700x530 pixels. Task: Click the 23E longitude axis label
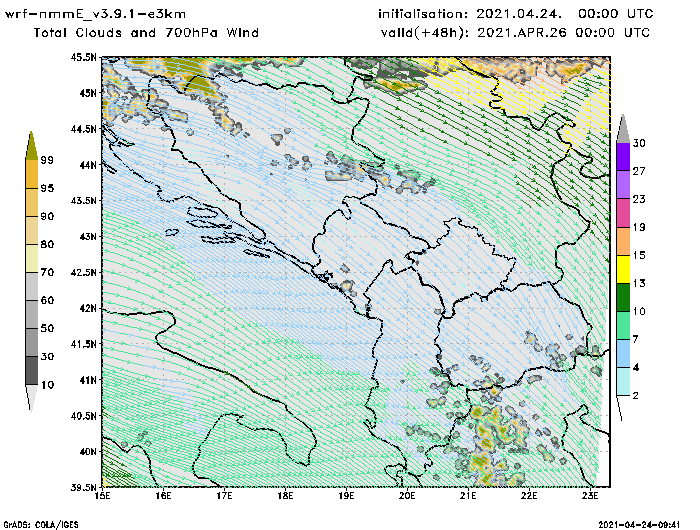(x=590, y=496)
